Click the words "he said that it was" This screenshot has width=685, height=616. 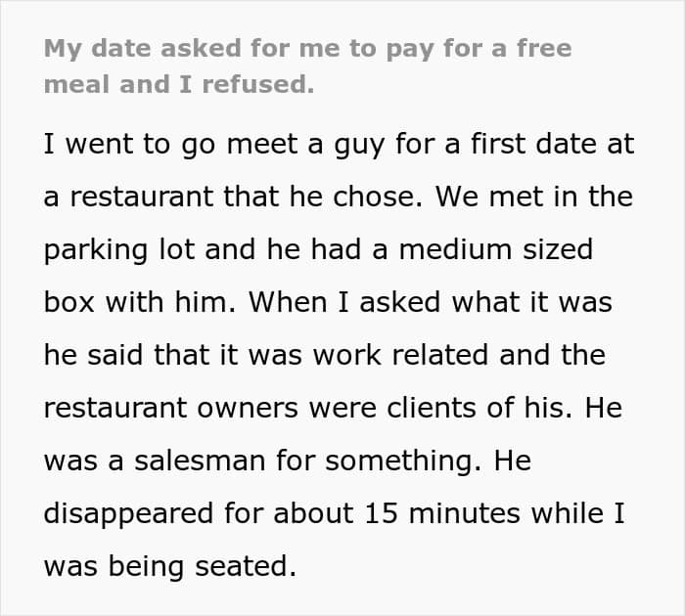tap(173, 355)
